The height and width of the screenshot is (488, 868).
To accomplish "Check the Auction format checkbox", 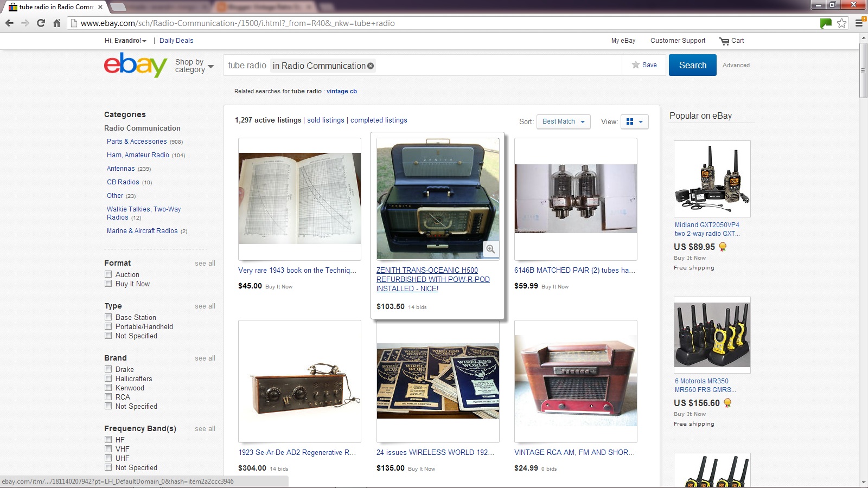I will [x=108, y=274].
